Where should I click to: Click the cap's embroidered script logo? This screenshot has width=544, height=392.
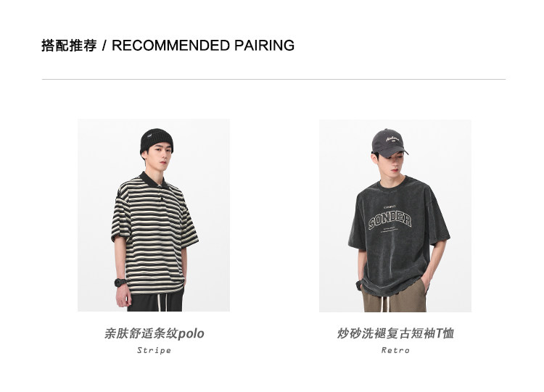(392, 139)
